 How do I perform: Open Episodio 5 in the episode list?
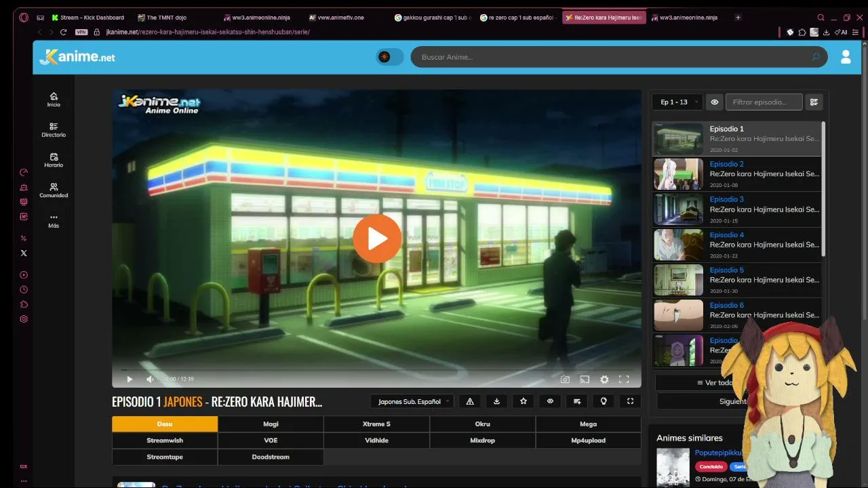pos(737,280)
